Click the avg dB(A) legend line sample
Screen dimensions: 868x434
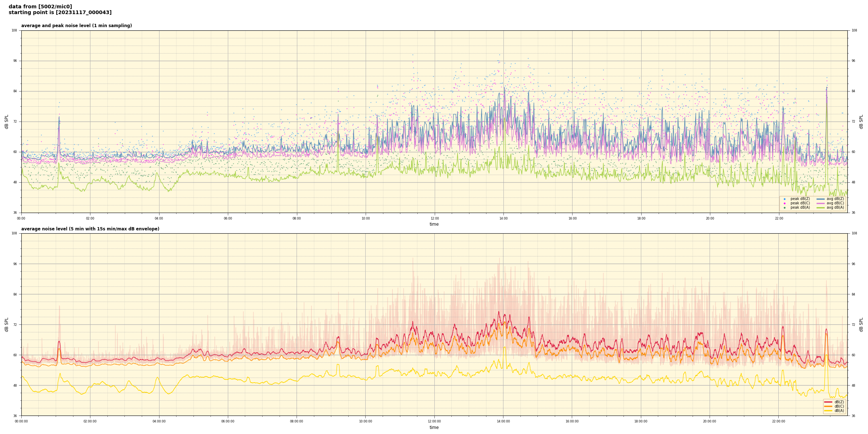pyautogui.click(x=821, y=208)
